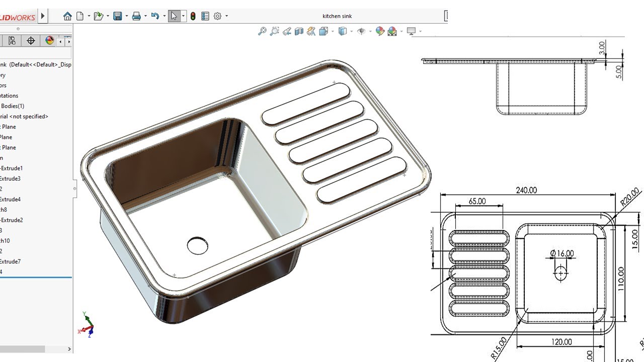644x362 pixels.
Task: Print the document with the printer icon
Action: point(136,16)
